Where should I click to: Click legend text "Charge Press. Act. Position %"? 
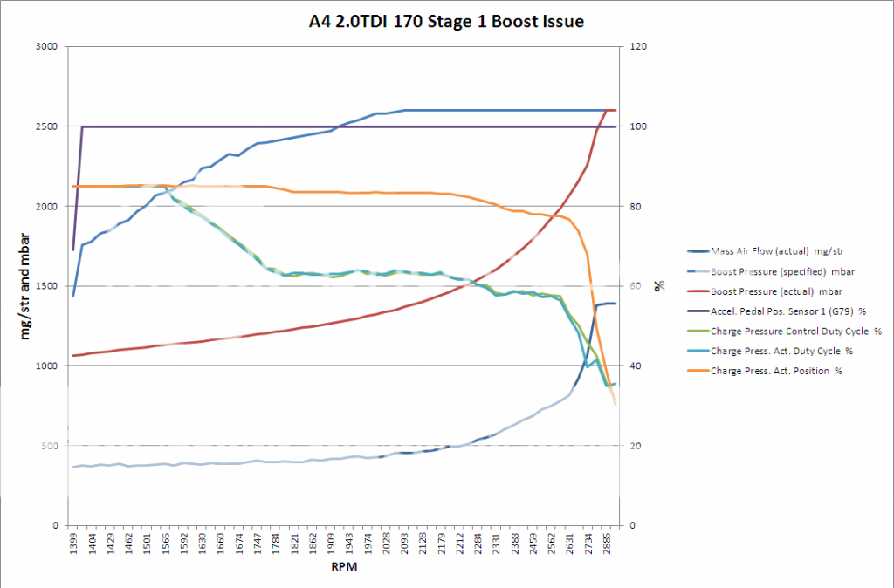pos(776,371)
